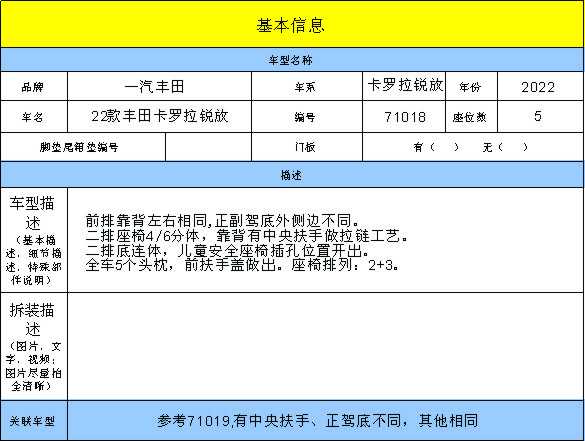Click the empty 脚垫尾箱垫编号 value cell
This screenshot has width=585, height=441.
[x=208, y=147]
